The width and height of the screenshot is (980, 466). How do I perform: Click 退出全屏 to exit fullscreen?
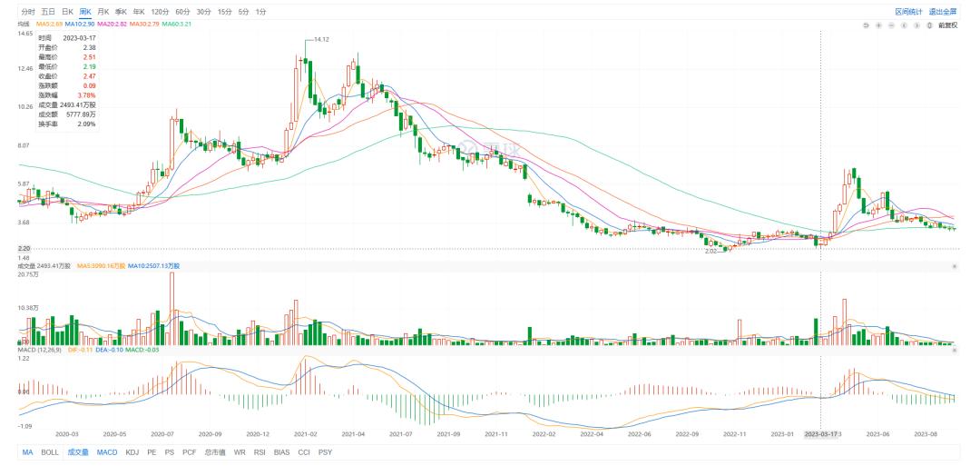pos(943,12)
